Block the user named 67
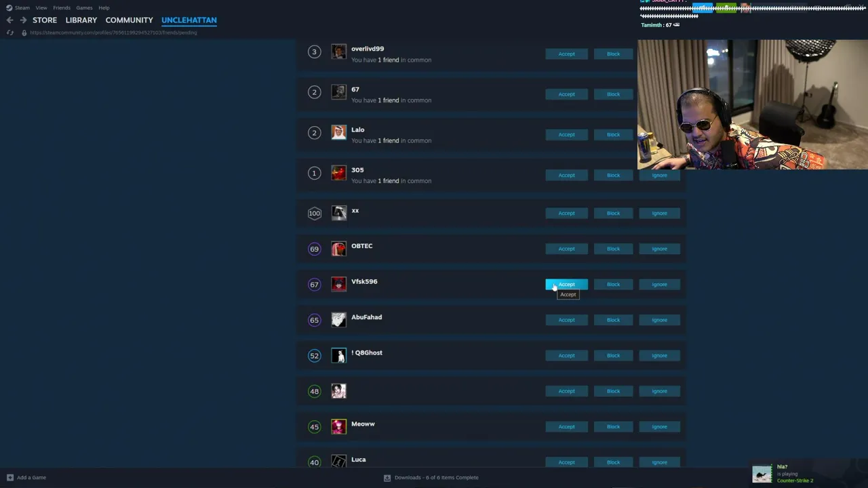The image size is (868, 488). click(613, 94)
